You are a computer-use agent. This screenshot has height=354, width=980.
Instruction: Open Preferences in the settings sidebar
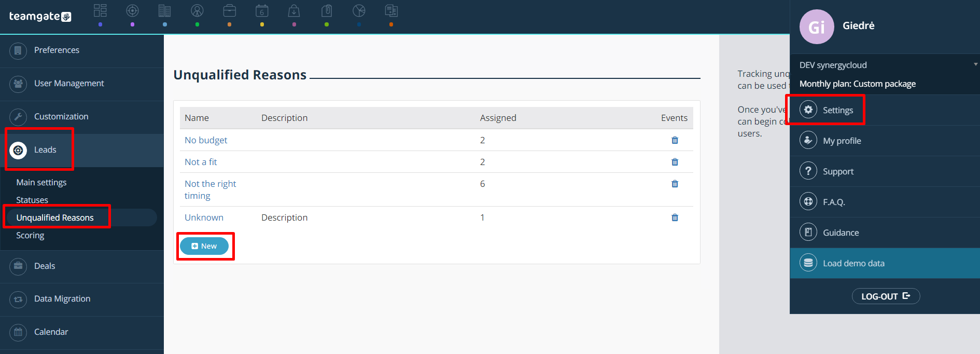pos(82,50)
